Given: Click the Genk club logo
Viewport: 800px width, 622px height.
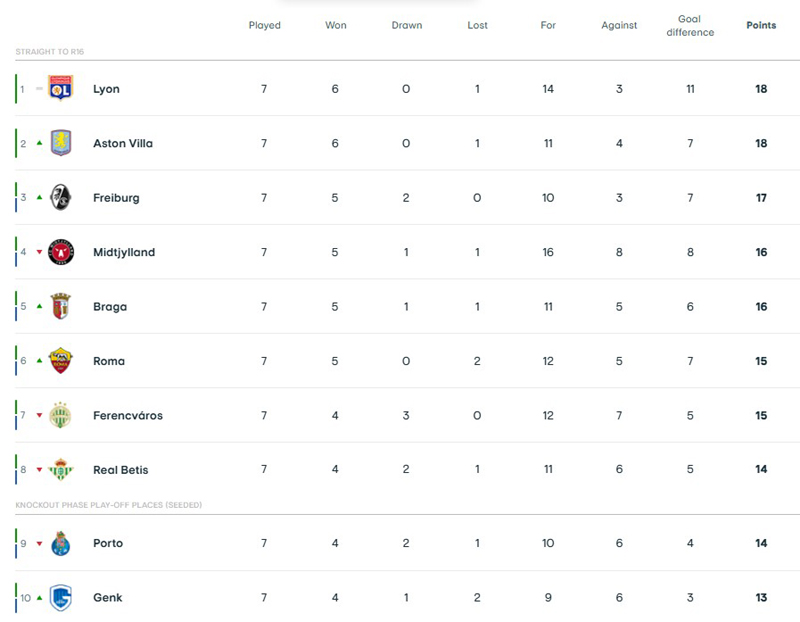Looking at the screenshot, I should point(61,597).
